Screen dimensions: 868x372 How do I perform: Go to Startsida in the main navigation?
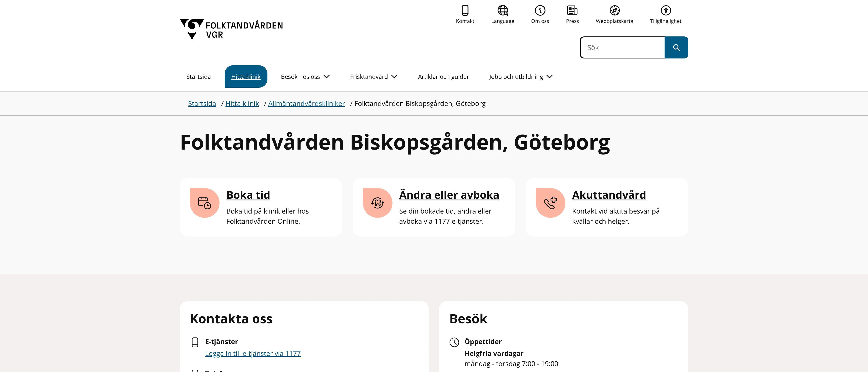click(199, 77)
